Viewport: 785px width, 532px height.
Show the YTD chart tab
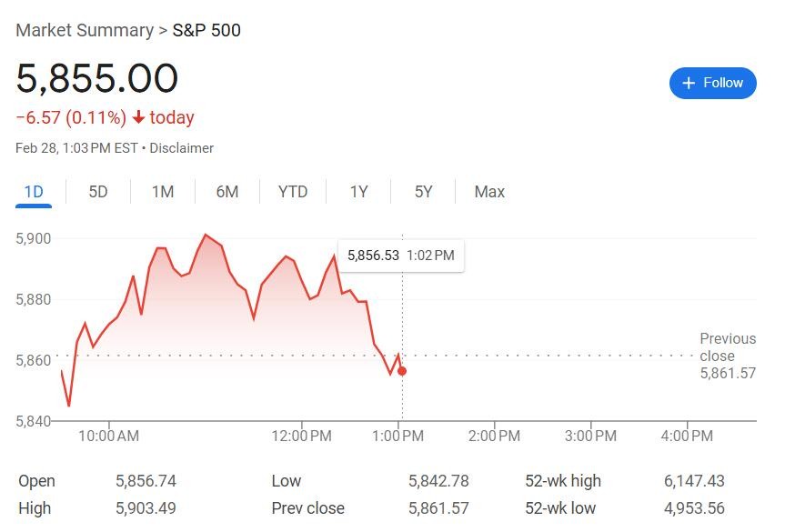click(293, 192)
